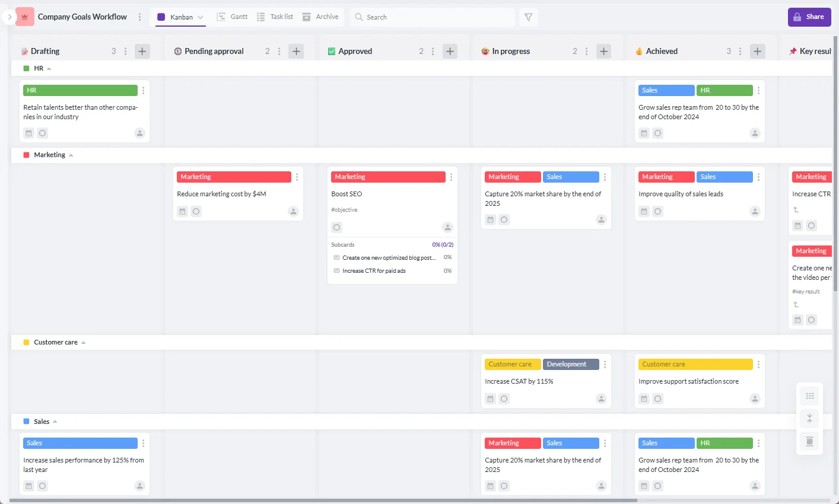Set date on Increase CSAT by 115% card
Viewport: 839px width, 504px height.
point(490,398)
